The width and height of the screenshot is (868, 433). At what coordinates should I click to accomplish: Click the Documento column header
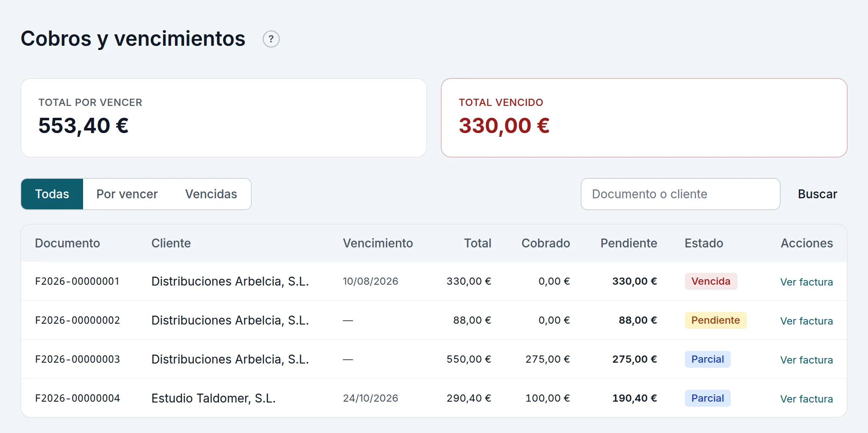(67, 243)
